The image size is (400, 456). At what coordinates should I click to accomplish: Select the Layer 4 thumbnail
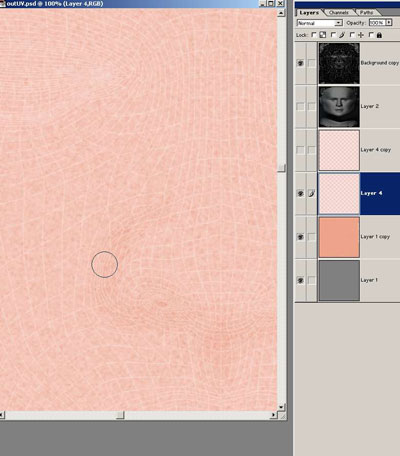(339, 194)
